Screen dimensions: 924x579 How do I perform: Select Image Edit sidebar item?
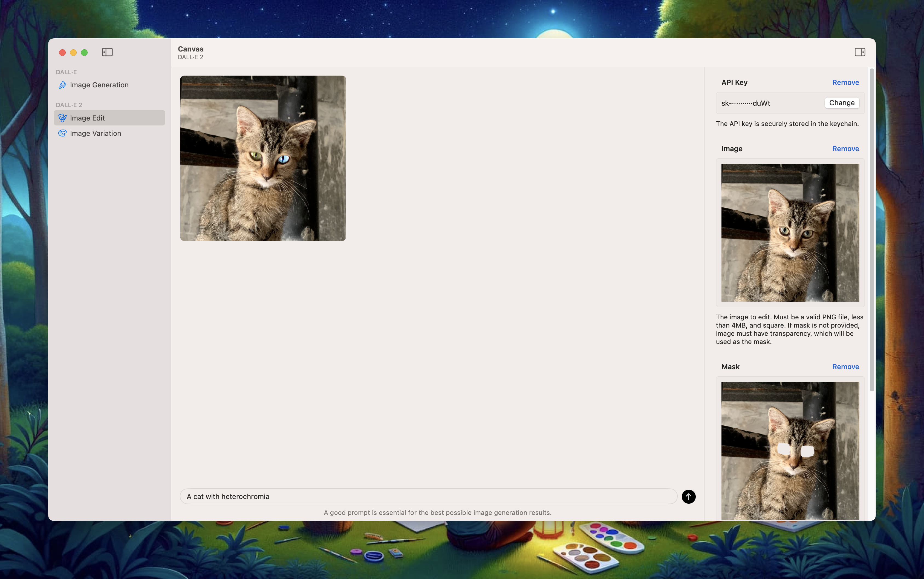tap(87, 118)
